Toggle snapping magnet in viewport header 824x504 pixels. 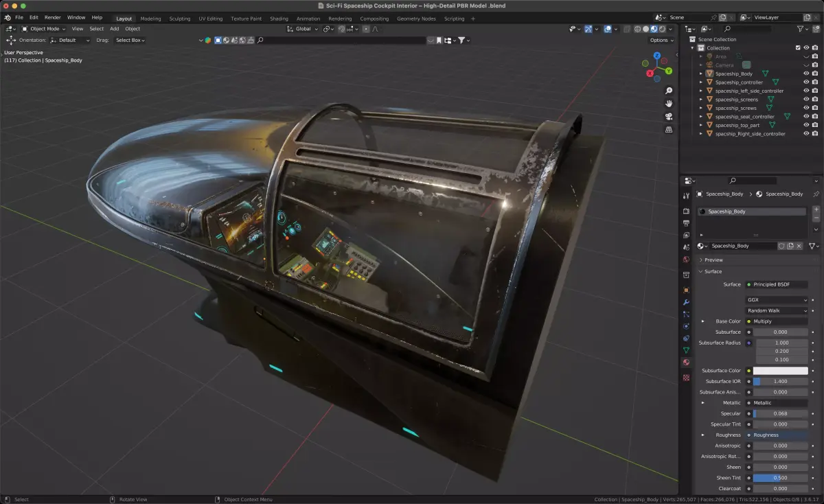341,29
